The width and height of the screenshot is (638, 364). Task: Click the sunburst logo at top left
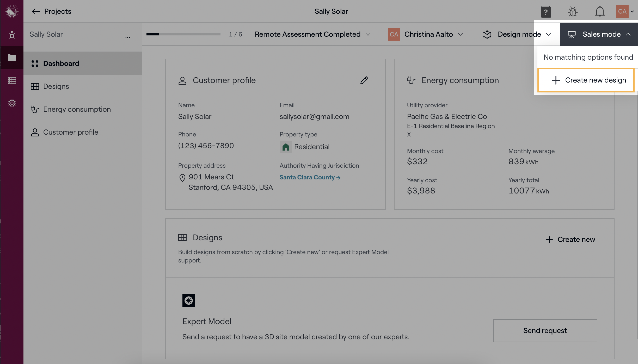click(12, 11)
